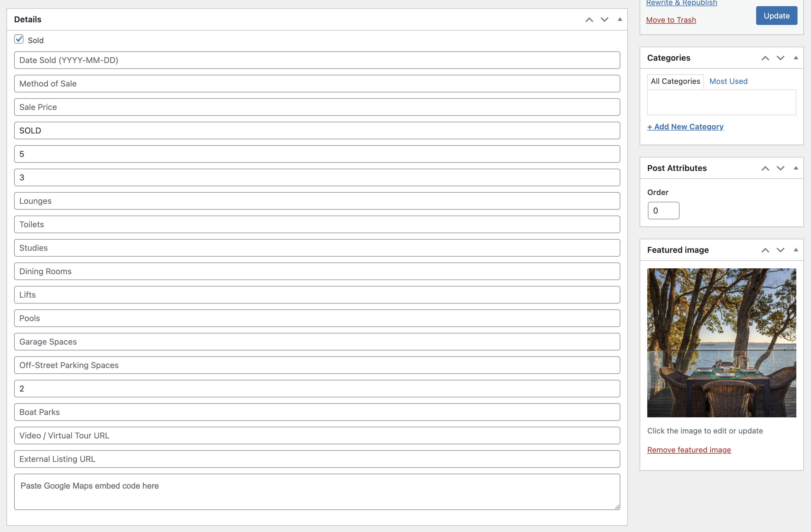811x532 pixels.
Task: Click the Google Maps embed code textarea
Action: pos(317,492)
